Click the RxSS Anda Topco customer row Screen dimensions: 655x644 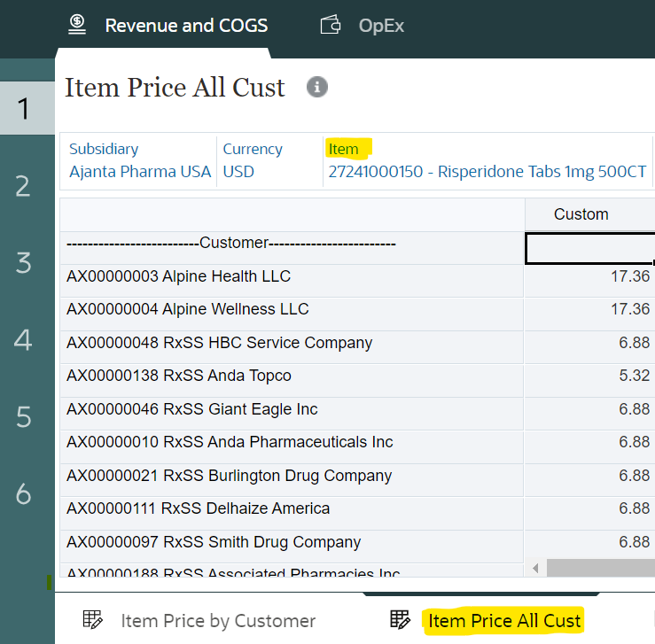pyautogui.click(x=178, y=376)
